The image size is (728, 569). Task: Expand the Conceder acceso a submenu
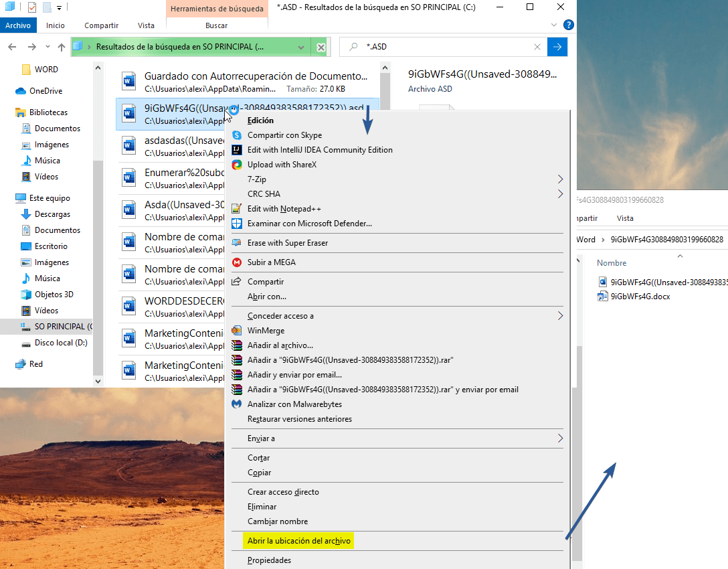tap(560, 316)
